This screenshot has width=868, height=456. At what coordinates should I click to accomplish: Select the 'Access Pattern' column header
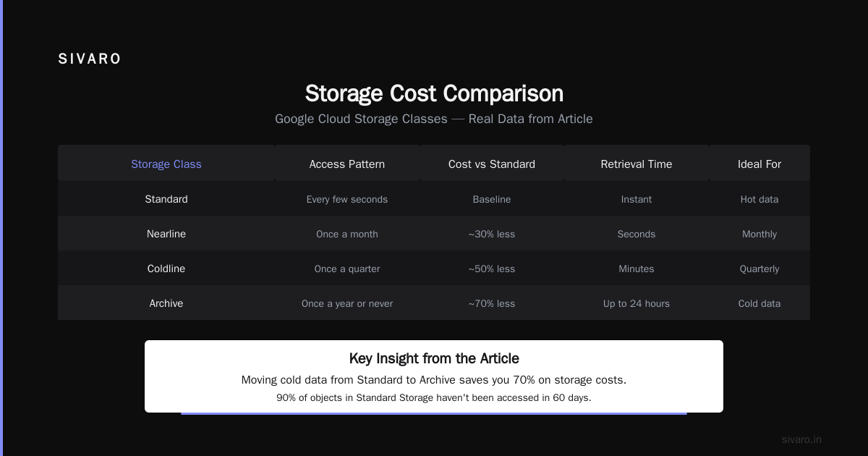347,164
